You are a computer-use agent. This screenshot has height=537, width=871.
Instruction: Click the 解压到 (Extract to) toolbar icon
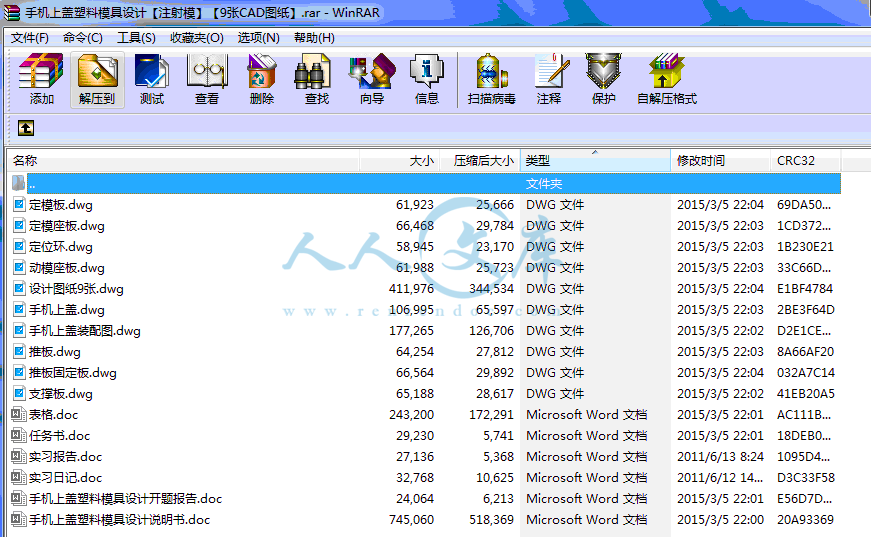click(x=97, y=71)
